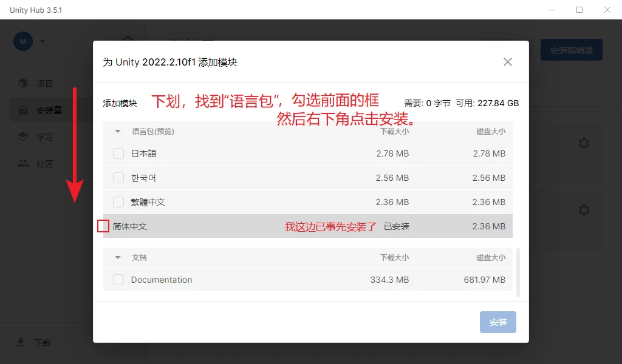The height and width of the screenshot is (364, 622).
Task: Click the 2.56 MB download size of 한국어
Action: tap(392, 178)
